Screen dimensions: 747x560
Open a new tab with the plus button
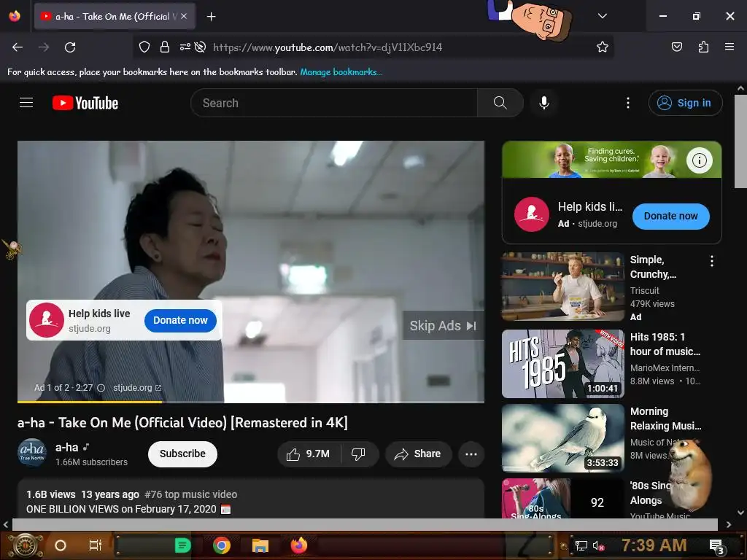coord(211,17)
